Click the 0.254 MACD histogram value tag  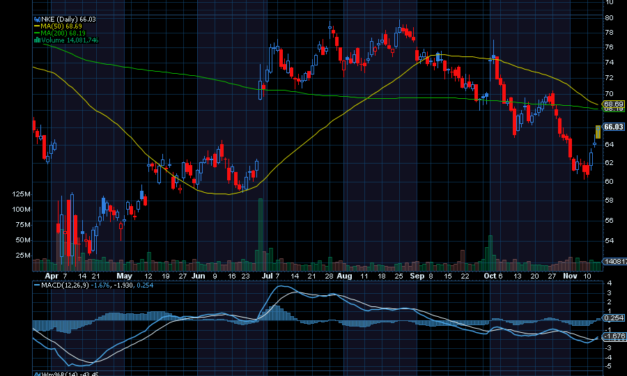(x=614, y=318)
